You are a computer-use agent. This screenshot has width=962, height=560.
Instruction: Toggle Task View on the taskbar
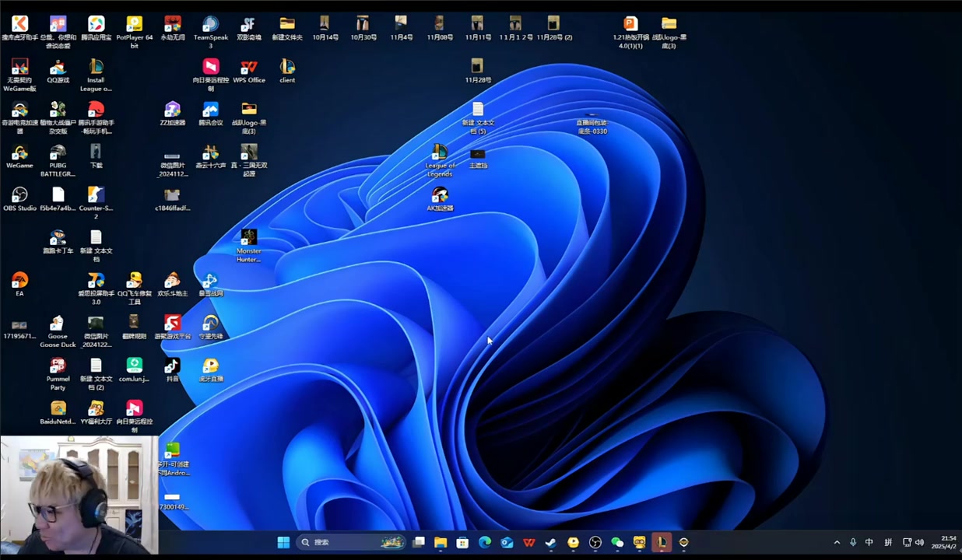coord(419,542)
